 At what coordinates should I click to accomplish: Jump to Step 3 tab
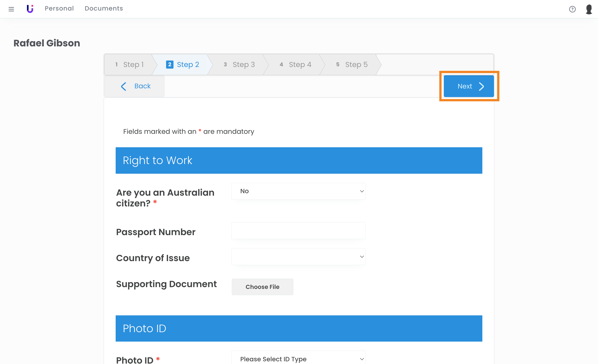pos(239,65)
